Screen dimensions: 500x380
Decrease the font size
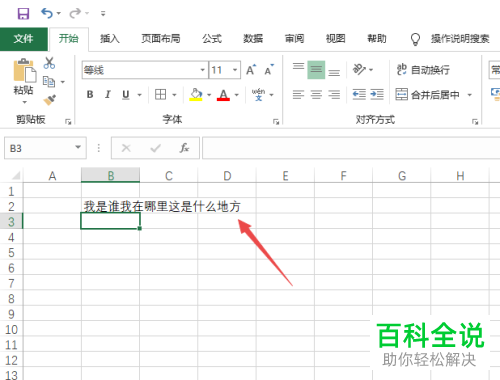coord(269,70)
